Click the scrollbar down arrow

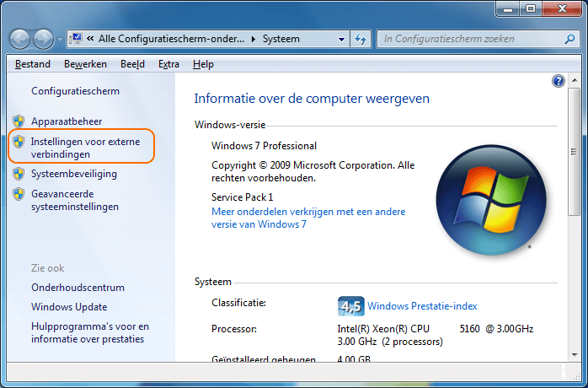(575, 354)
